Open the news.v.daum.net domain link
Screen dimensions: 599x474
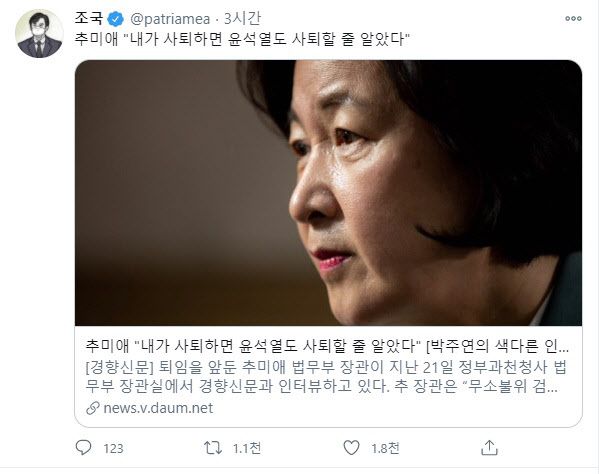pyautogui.click(x=158, y=408)
